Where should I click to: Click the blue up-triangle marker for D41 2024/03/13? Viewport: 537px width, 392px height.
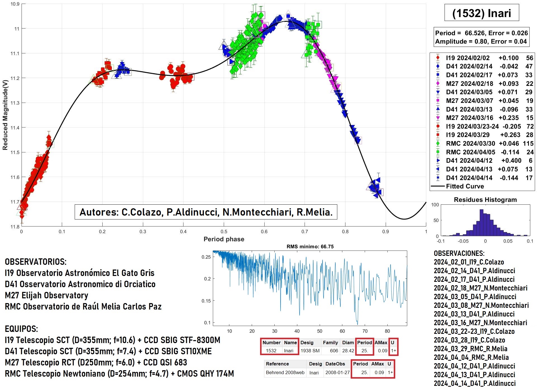[438, 109]
